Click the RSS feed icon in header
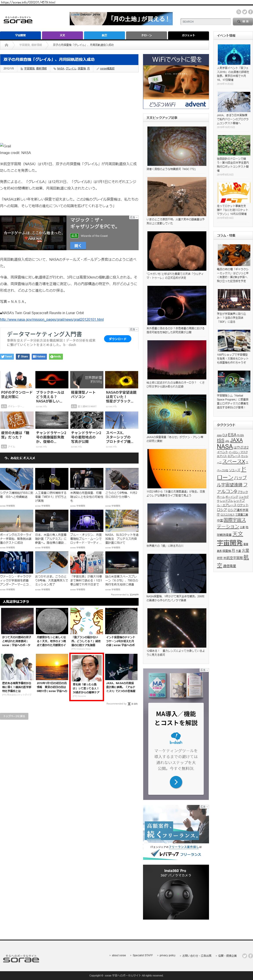253x980 pixels. pos(238,12)
